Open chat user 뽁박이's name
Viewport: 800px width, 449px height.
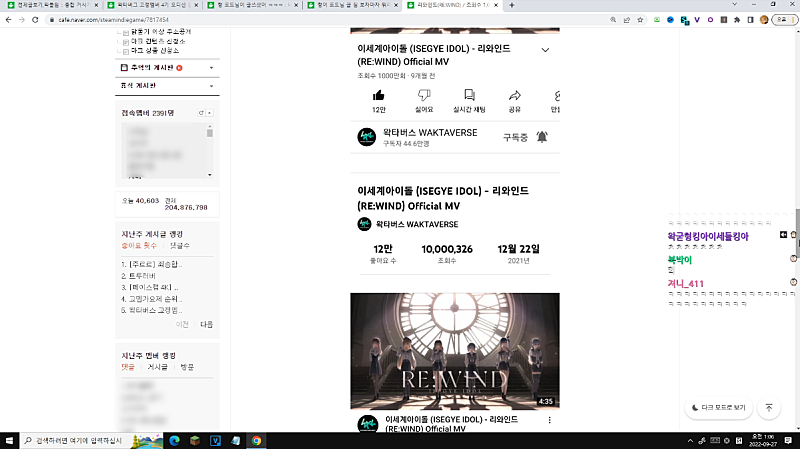[x=680, y=260]
